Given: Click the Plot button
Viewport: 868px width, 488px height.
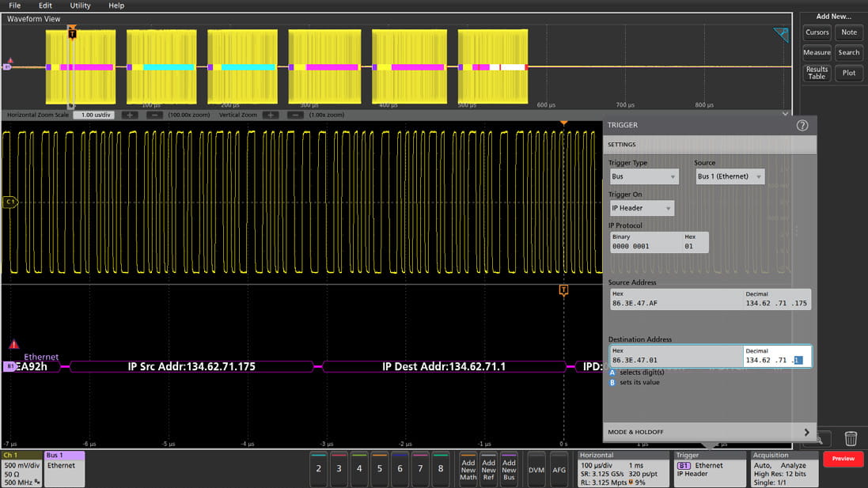Looking at the screenshot, I should [x=849, y=73].
